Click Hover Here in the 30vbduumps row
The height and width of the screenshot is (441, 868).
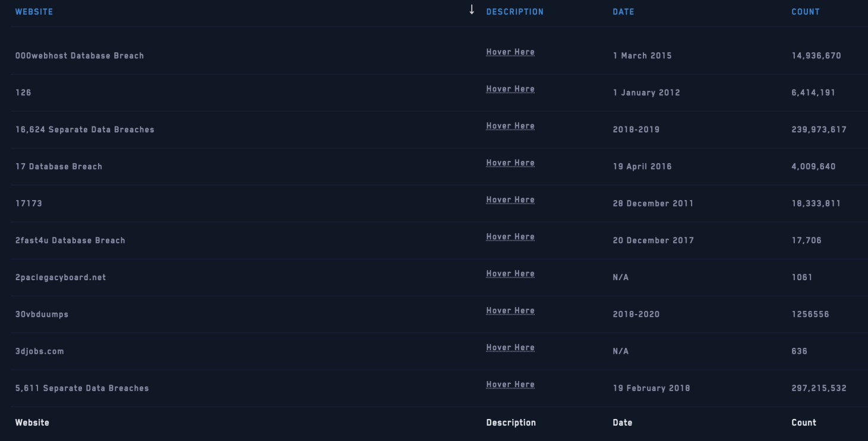(x=510, y=311)
